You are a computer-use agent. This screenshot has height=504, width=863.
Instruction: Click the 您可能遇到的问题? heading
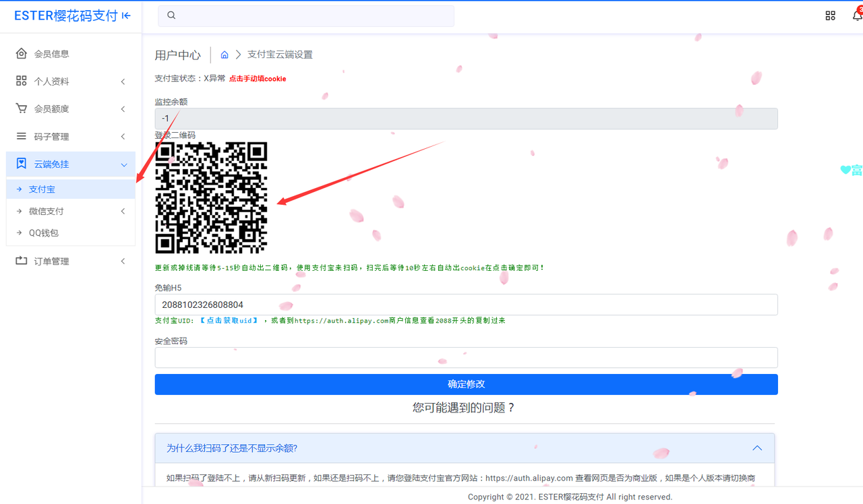tap(464, 408)
